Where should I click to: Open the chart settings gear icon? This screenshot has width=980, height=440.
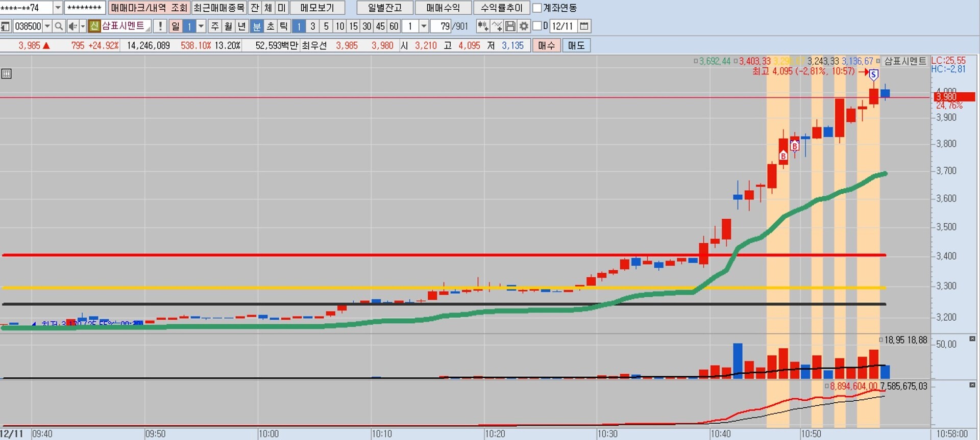(524, 26)
